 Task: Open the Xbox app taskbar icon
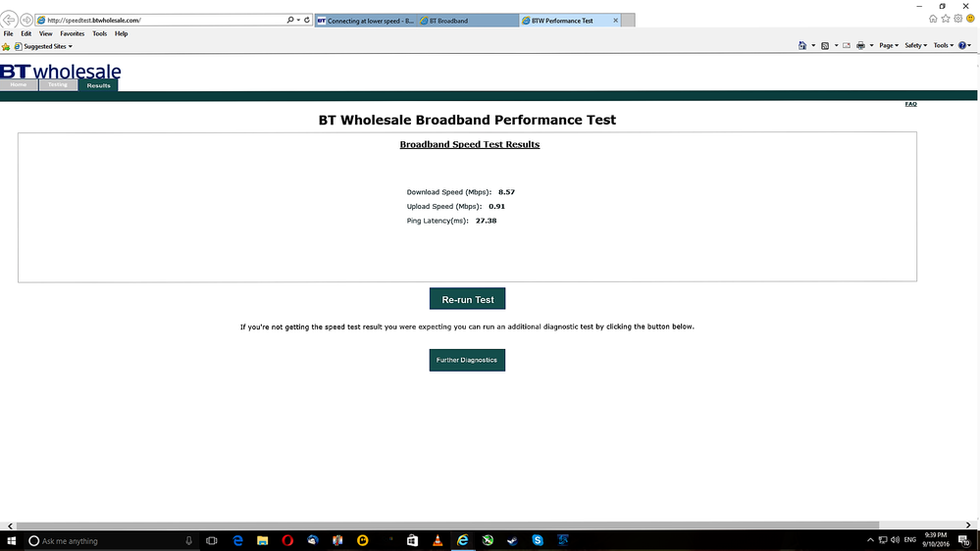488,541
